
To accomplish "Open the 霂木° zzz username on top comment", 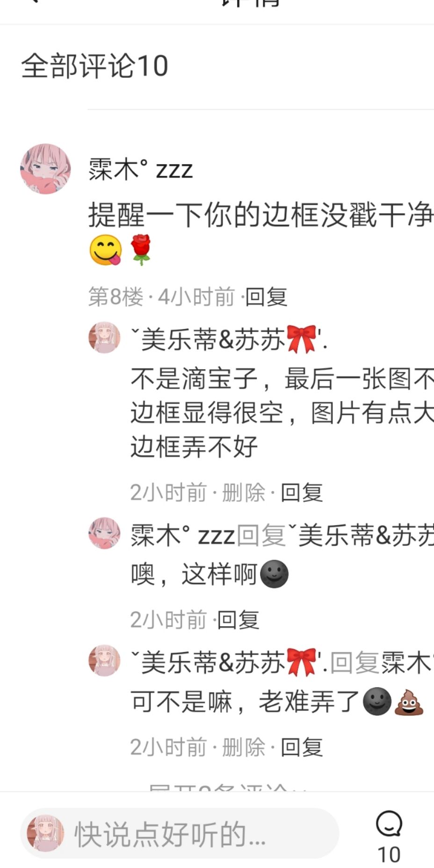I will click(140, 169).
